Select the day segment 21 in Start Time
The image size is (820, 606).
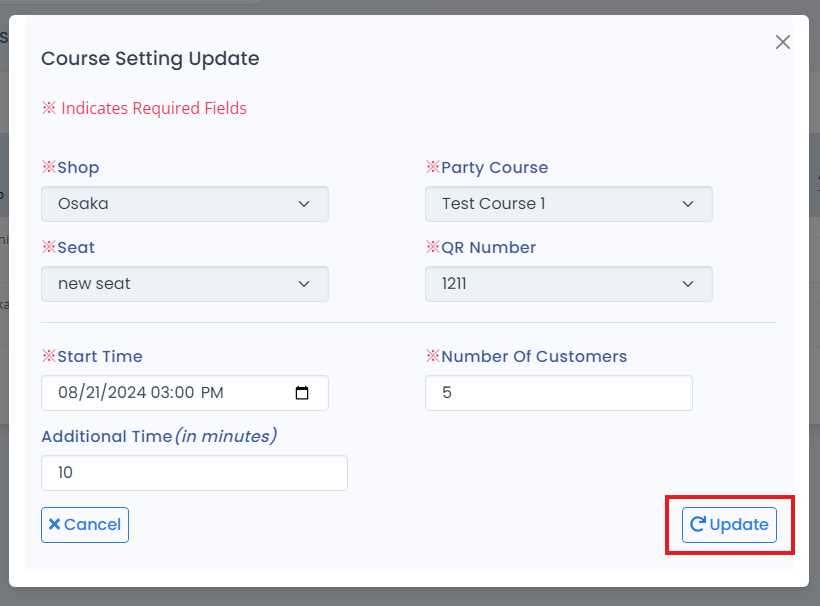coord(93,393)
